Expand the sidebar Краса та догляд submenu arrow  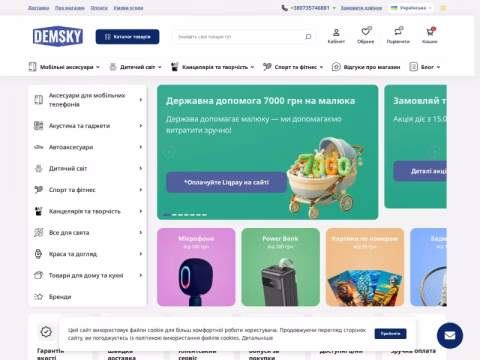[141, 254]
